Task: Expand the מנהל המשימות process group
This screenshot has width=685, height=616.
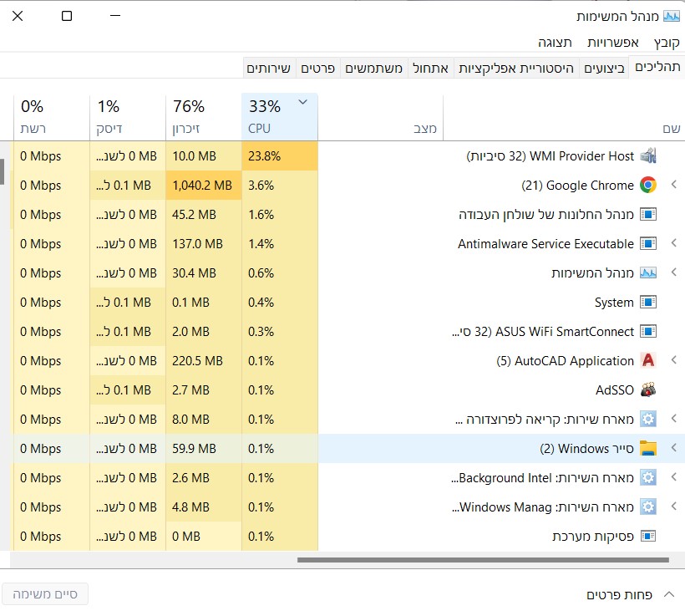Action: (674, 272)
